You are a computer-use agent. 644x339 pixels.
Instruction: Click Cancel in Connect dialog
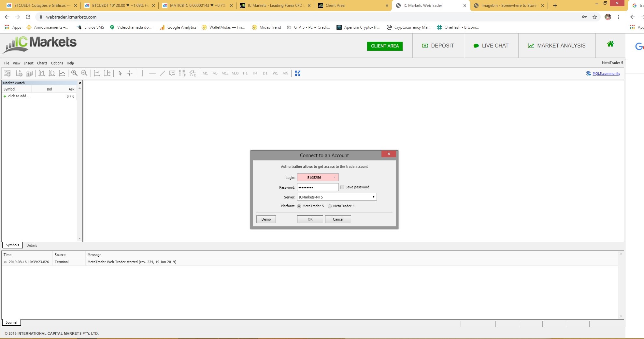tap(338, 219)
